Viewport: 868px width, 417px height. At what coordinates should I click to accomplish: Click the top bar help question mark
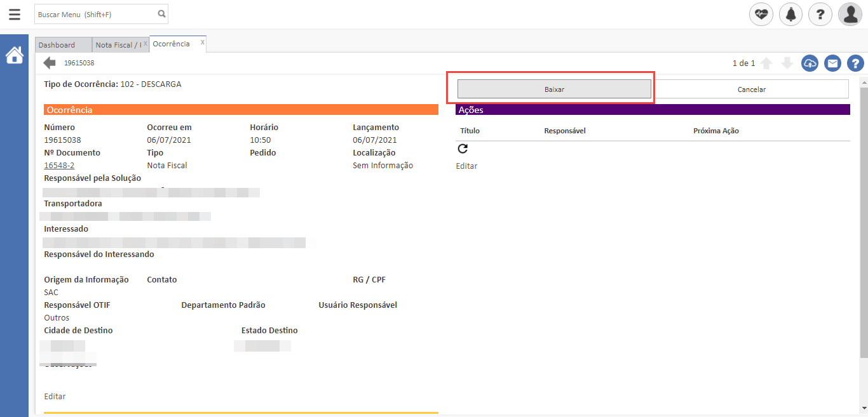[x=820, y=14]
